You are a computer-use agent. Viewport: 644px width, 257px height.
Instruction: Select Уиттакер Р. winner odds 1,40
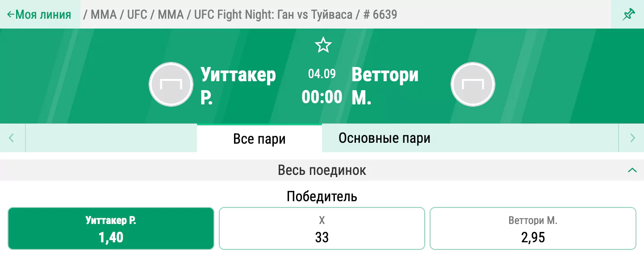coord(111,228)
